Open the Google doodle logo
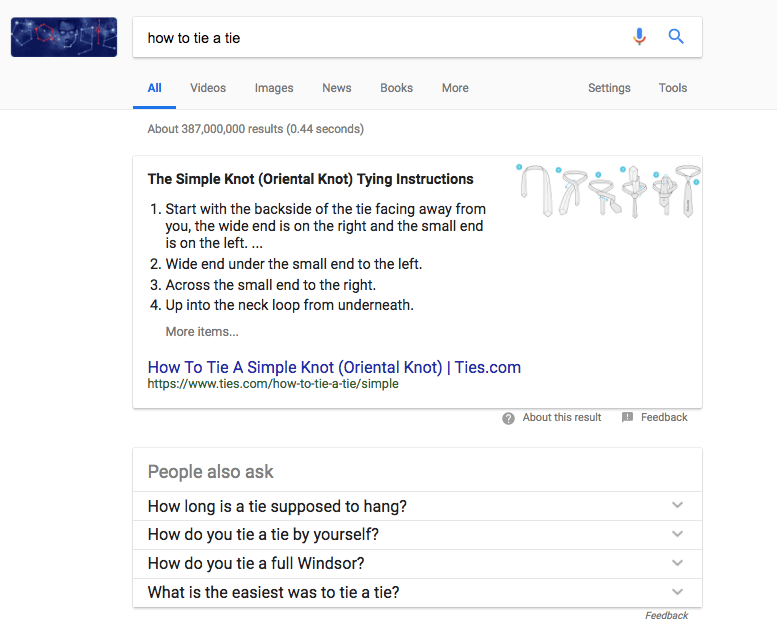 pos(63,37)
